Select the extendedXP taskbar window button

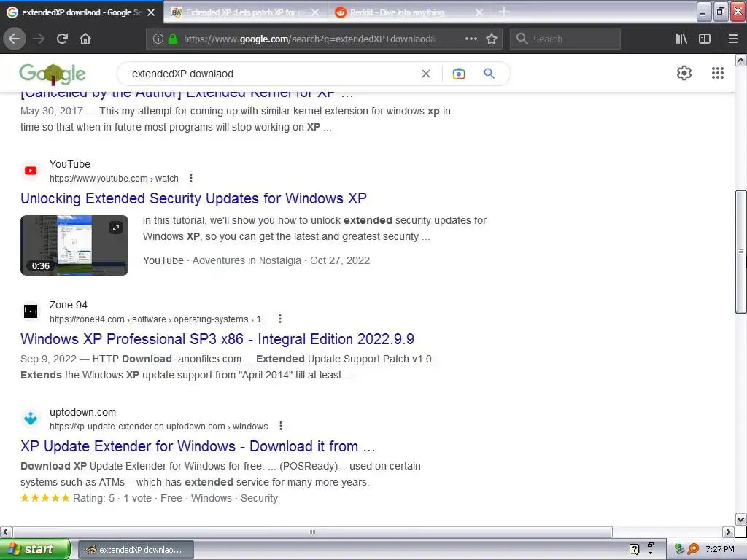[136, 550]
